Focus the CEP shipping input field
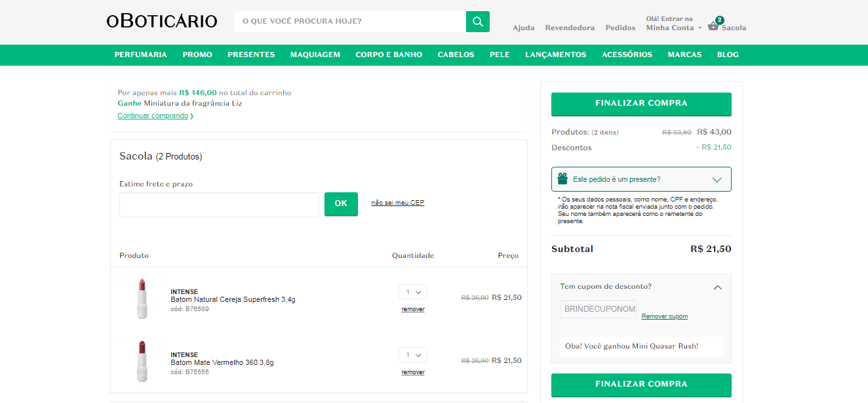Viewport: 868px width, 403px height. (x=219, y=205)
